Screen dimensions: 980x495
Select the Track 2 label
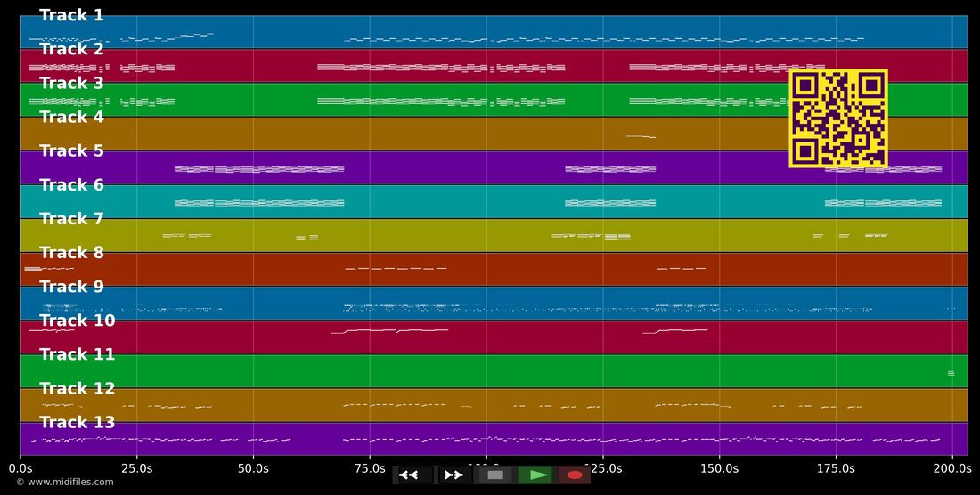click(x=72, y=49)
